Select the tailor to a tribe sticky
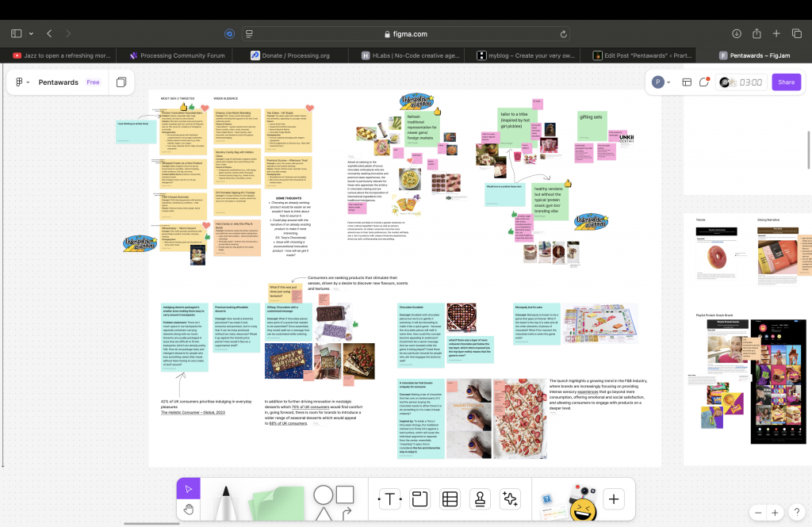This screenshot has width=812, height=527. coord(514,127)
